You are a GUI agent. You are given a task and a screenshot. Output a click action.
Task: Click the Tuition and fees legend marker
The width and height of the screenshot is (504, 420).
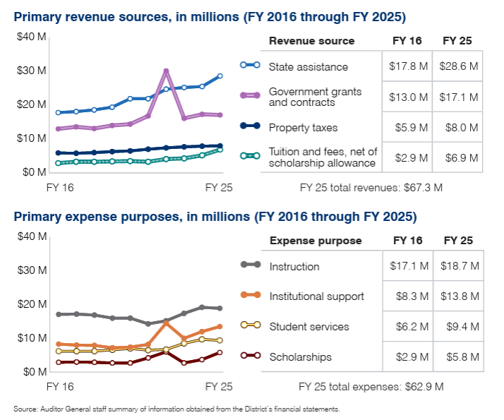(251, 157)
